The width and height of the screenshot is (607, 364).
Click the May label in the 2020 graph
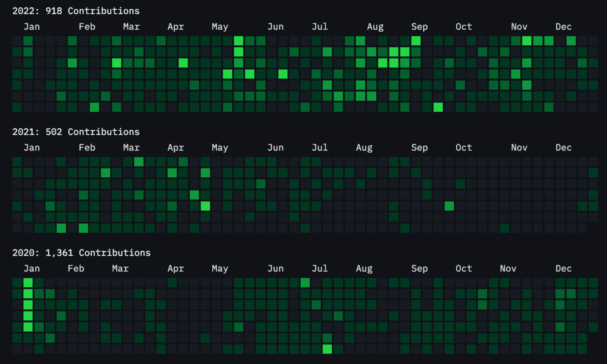coord(220,269)
